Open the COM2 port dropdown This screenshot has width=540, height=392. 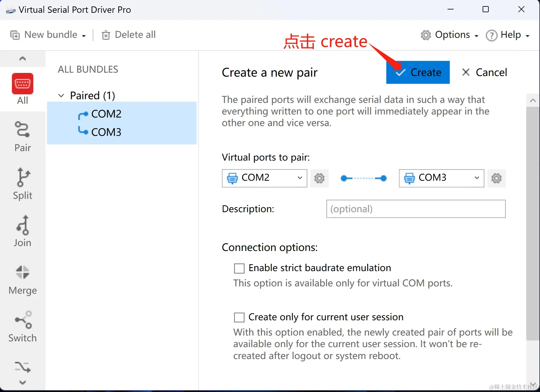[299, 178]
